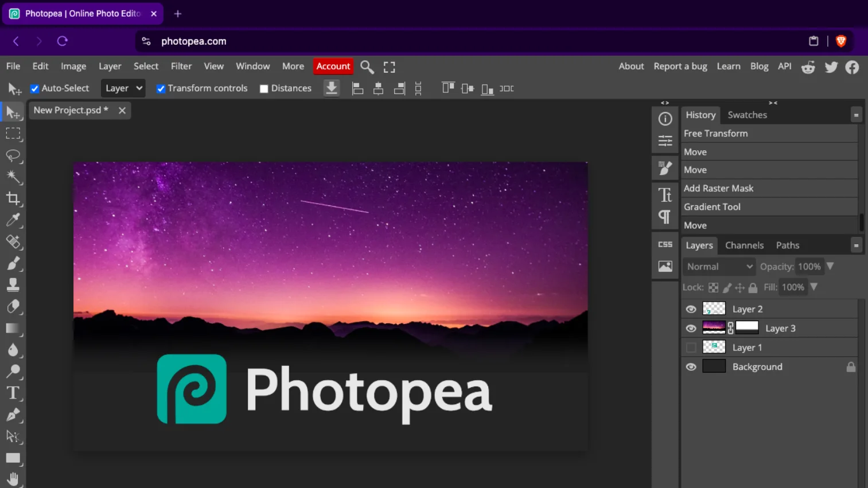
Task: Toggle lock position icon
Action: click(740, 288)
